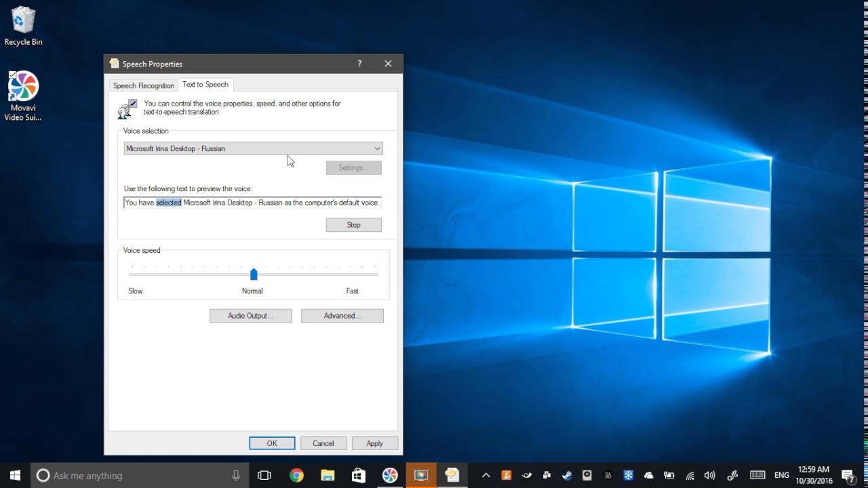Show hidden system tray icons

click(486, 475)
